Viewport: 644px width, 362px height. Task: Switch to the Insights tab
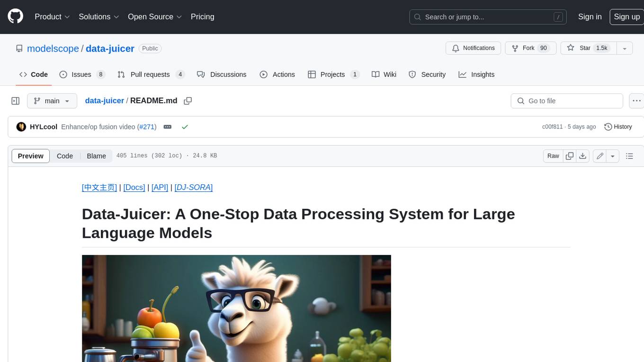[x=476, y=74]
